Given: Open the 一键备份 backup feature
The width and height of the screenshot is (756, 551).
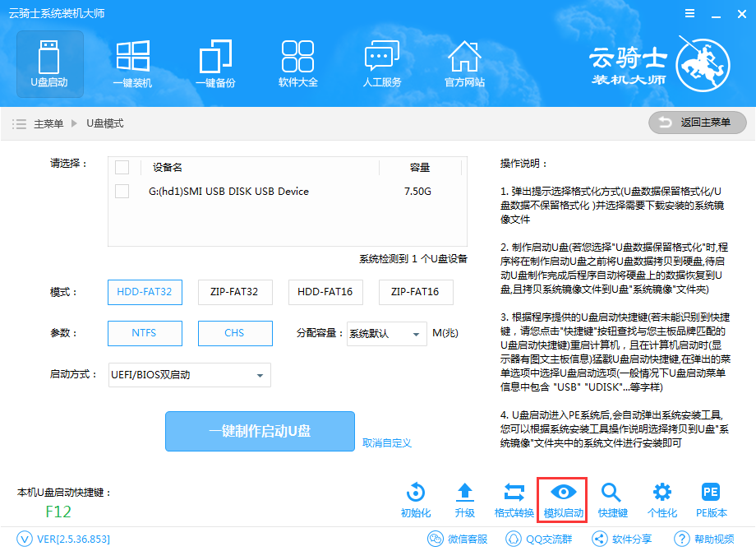Looking at the screenshot, I should click(x=215, y=63).
